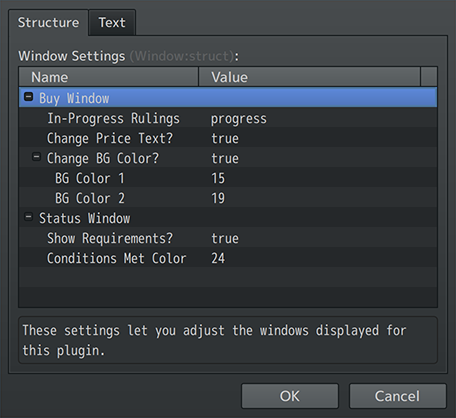Click the value 19 for BG Color 2
The image size is (456, 418).
tap(218, 198)
